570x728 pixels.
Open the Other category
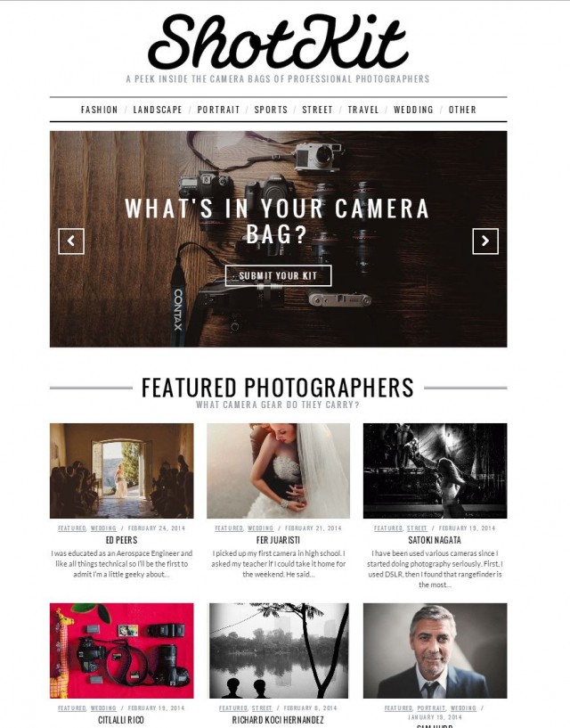[x=462, y=110]
